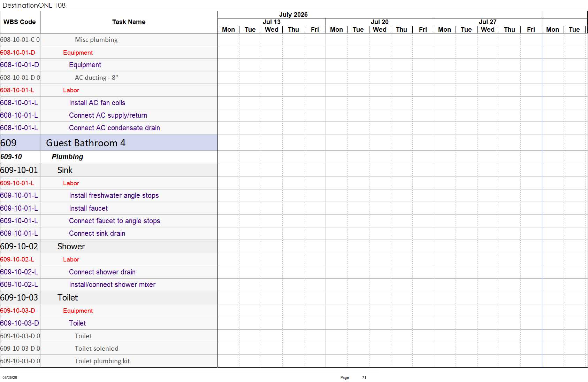Select the July 2026 month header

(x=293, y=15)
